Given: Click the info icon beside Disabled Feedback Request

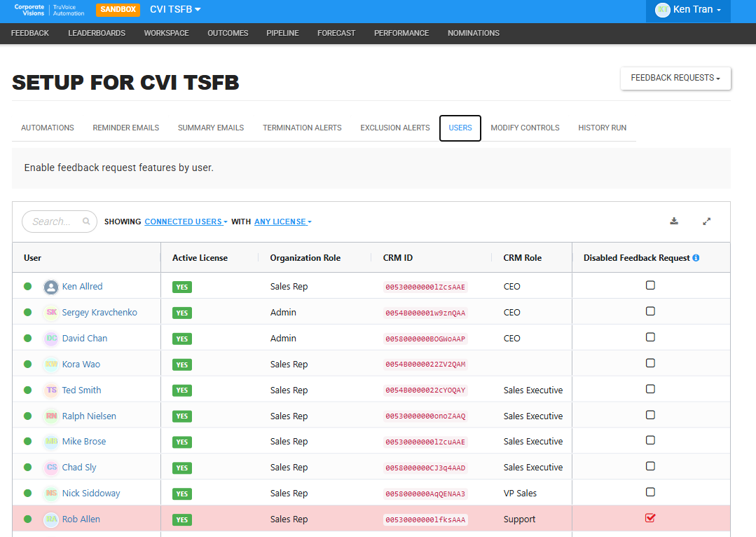Looking at the screenshot, I should pos(696,258).
